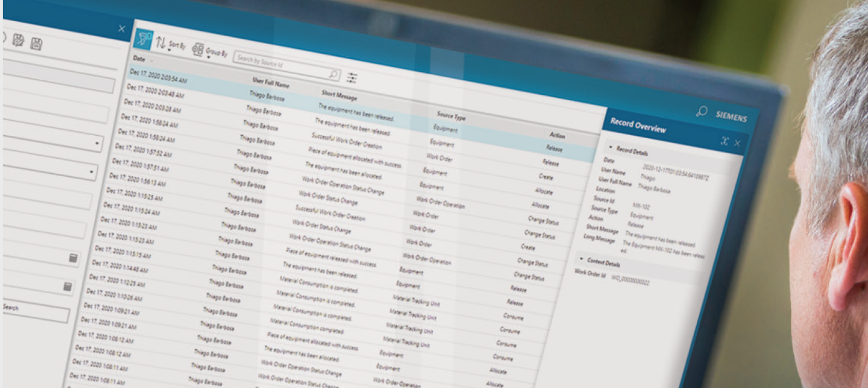Screen dimensions: 868x388
Task: Open the upper dropdown in the left filter panel
Action: pyautogui.click(x=97, y=145)
